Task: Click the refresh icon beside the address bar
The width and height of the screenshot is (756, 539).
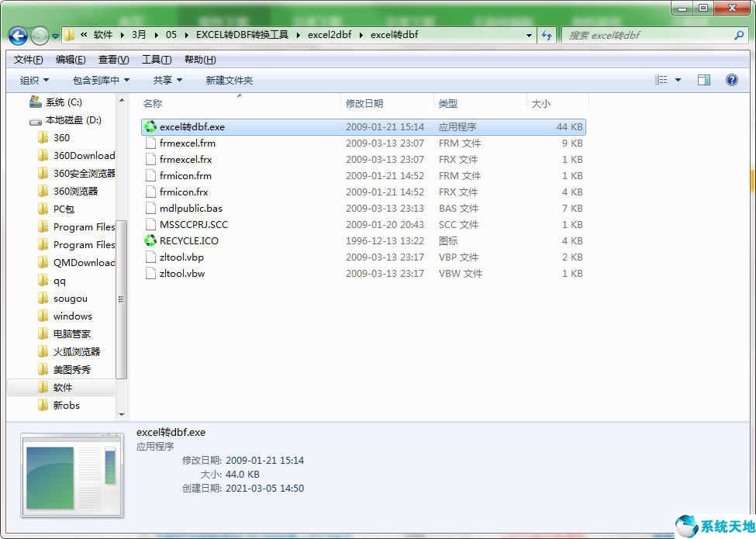Action: click(547, 35)
